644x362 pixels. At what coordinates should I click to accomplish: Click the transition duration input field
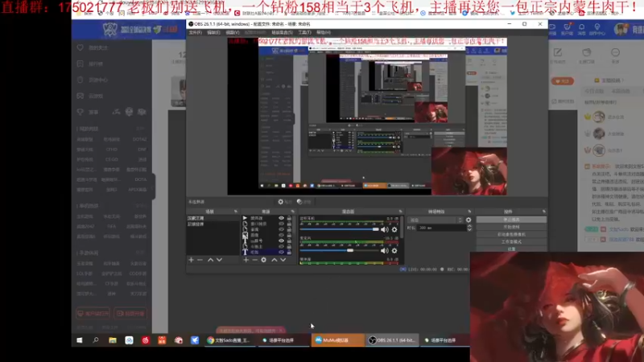442,228
